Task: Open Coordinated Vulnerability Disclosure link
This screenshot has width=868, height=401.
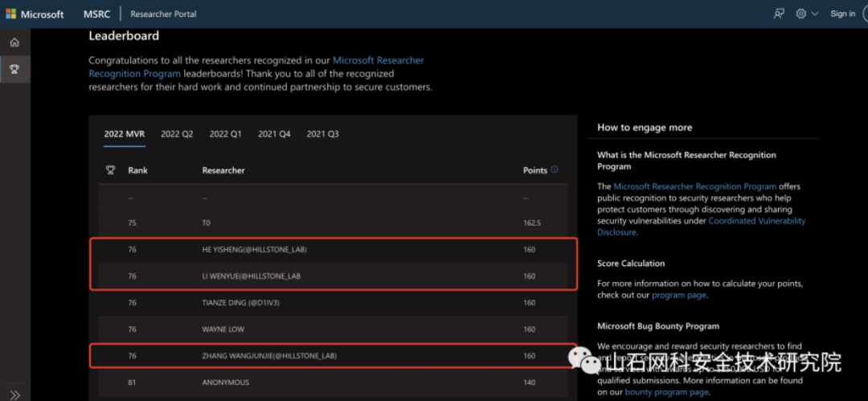Action: [x=702, y=227]
